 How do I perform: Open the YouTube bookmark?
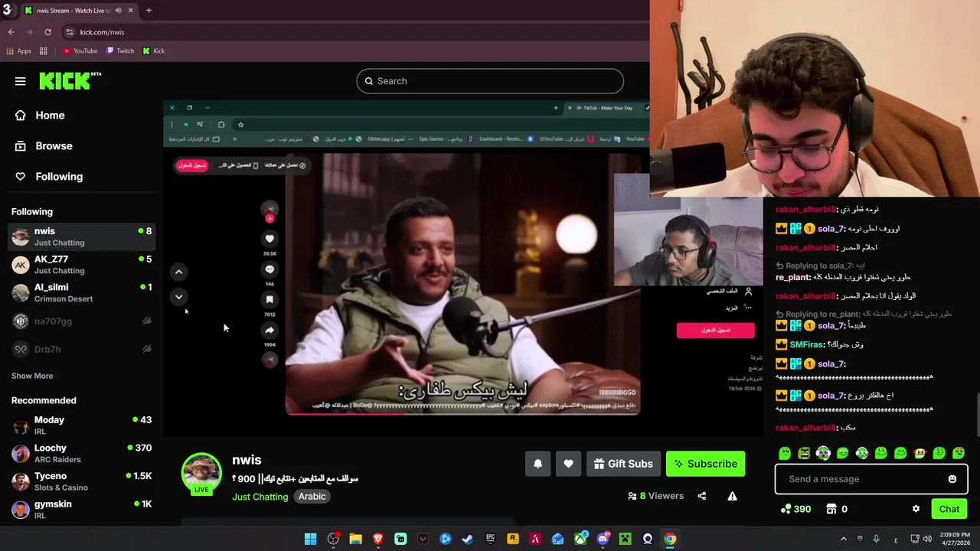80,51
